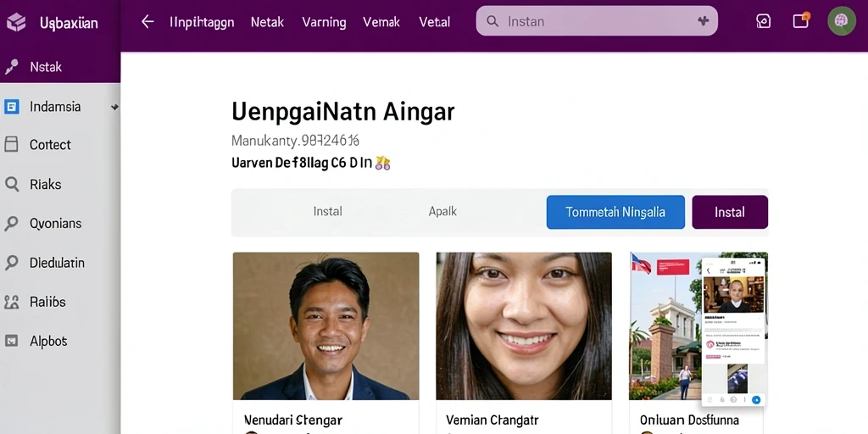Select Cottect in the sidebar
The image size is (868, 434).
coord(60,144)
